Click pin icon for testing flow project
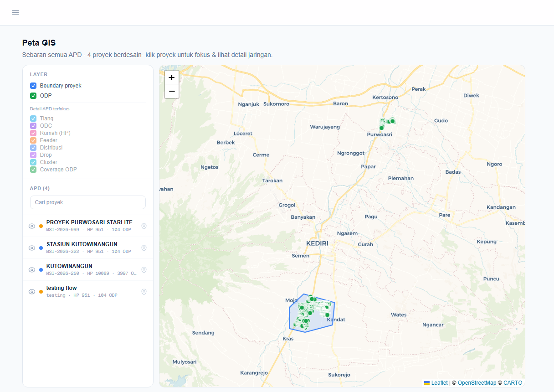 click(144, 292)
